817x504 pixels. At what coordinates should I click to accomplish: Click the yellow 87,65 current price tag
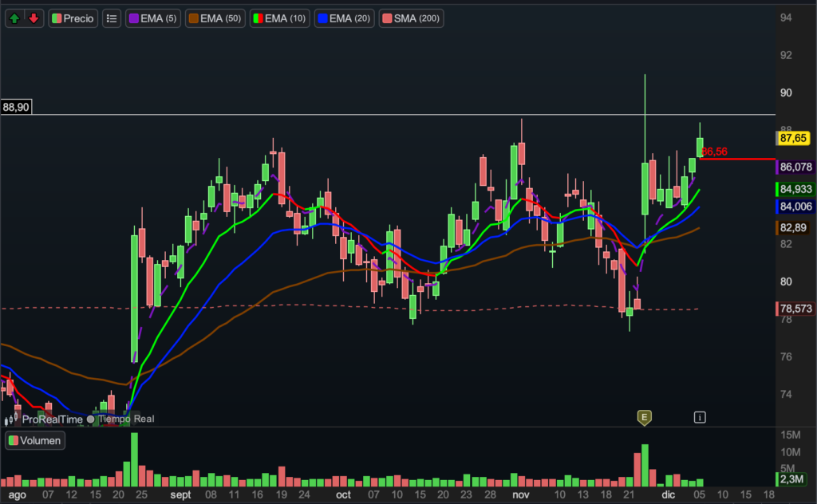click(x=795, y=138)
